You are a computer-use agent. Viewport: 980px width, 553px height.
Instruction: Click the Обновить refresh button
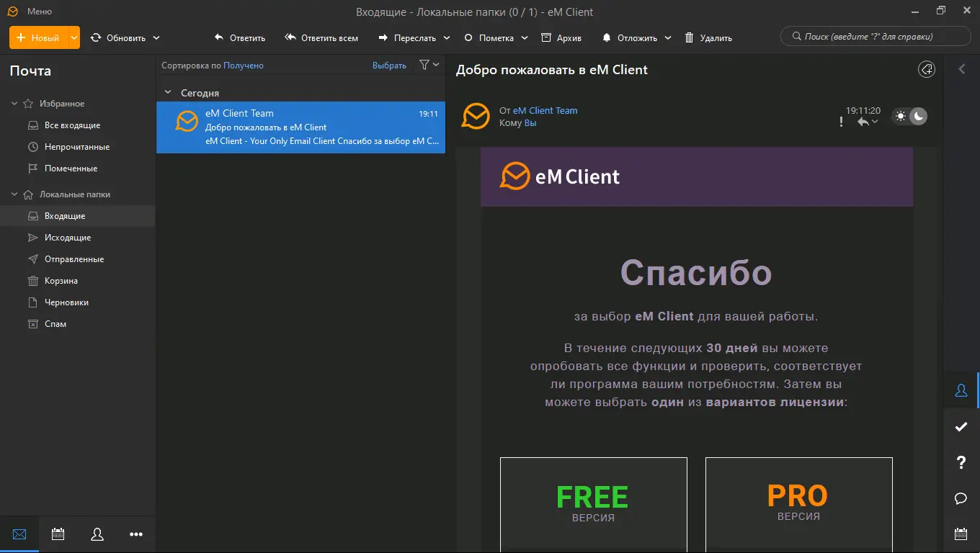pos(118,37)
